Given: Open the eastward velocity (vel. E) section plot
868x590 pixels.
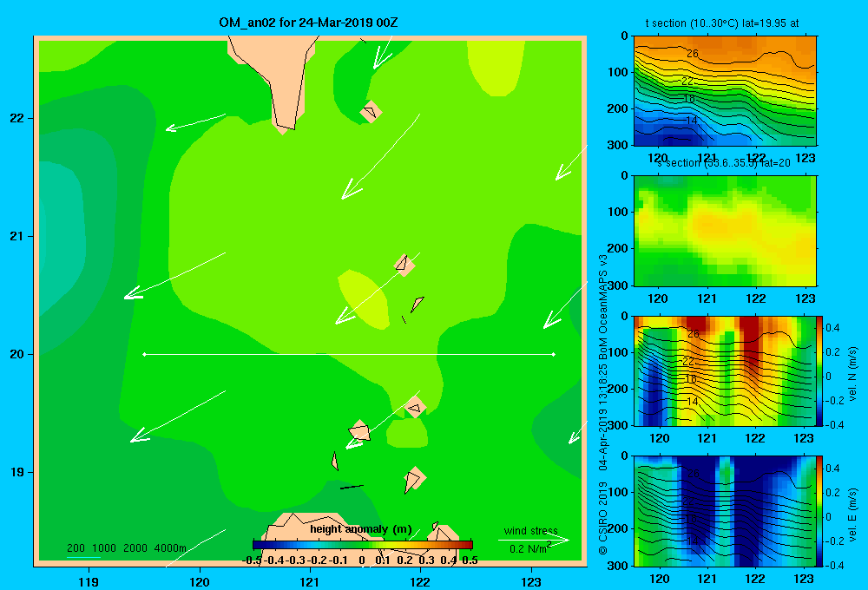Looking at the screenshot, I should 725,511.
